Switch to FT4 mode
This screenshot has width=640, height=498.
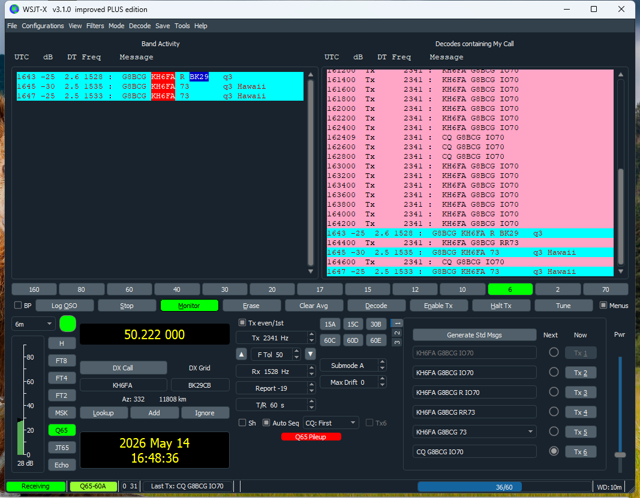coord(62,378)
